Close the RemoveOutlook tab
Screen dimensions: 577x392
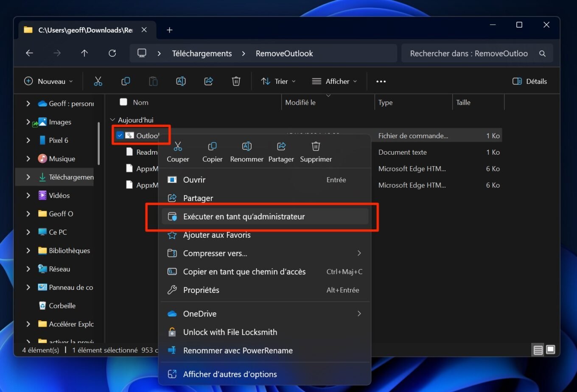(144, 30)
